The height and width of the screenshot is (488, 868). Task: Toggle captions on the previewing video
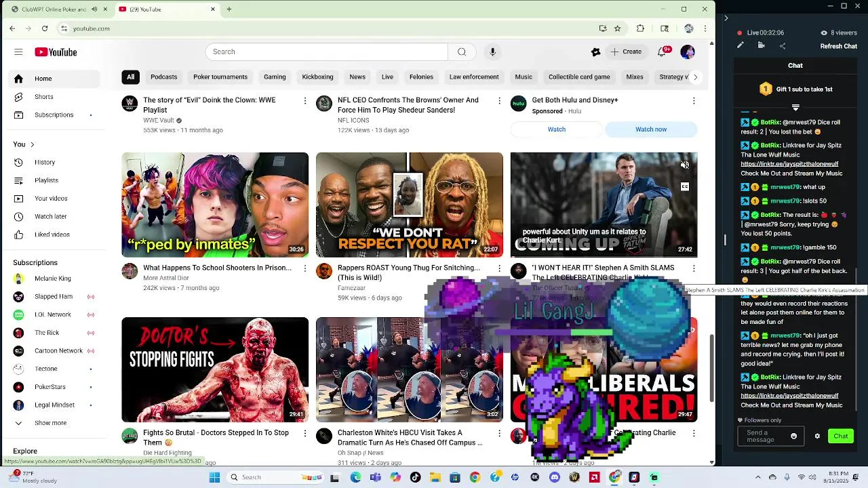click(x=685, y=187)
